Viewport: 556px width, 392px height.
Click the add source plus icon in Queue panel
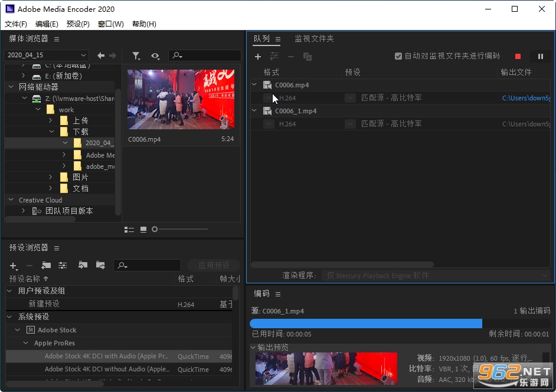point(258,57)
